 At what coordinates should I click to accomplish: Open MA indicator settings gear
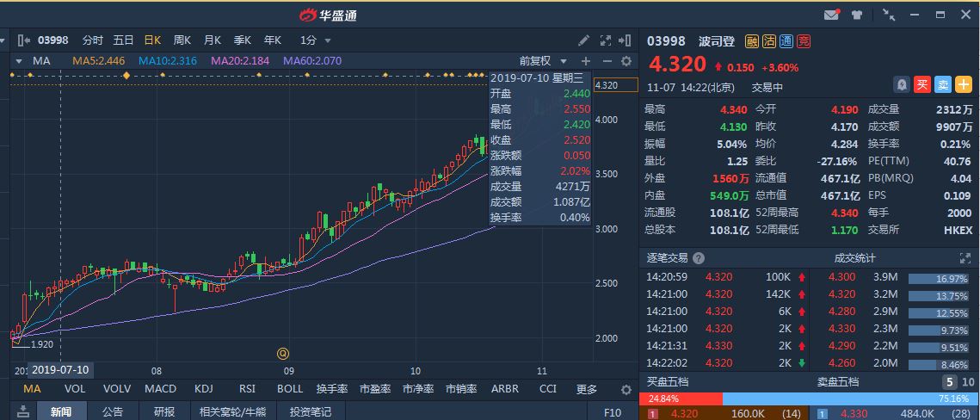pyautogui.click(x=626, y=60)
